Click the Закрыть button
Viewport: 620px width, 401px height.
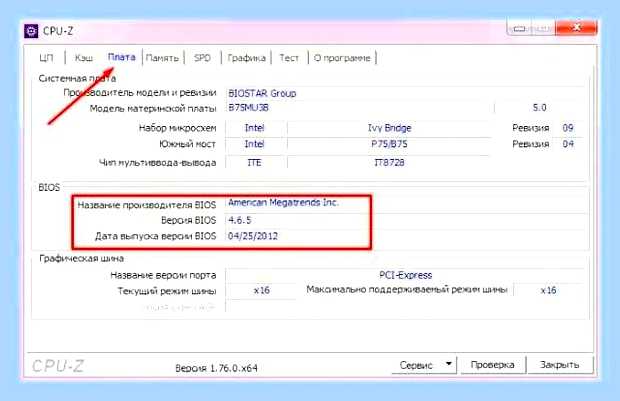pos(560,365)
